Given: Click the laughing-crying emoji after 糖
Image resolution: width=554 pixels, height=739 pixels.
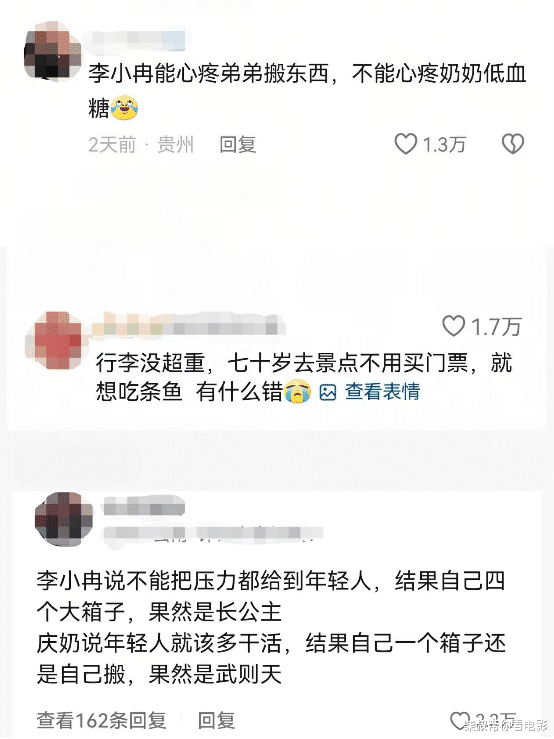Looking at the screenshot, I should (124, 107).
